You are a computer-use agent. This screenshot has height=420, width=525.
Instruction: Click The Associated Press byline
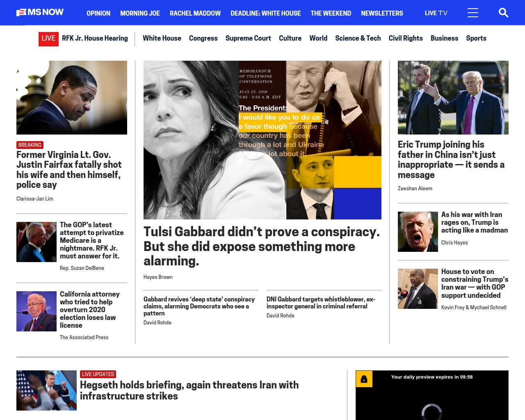click(84, 337)
